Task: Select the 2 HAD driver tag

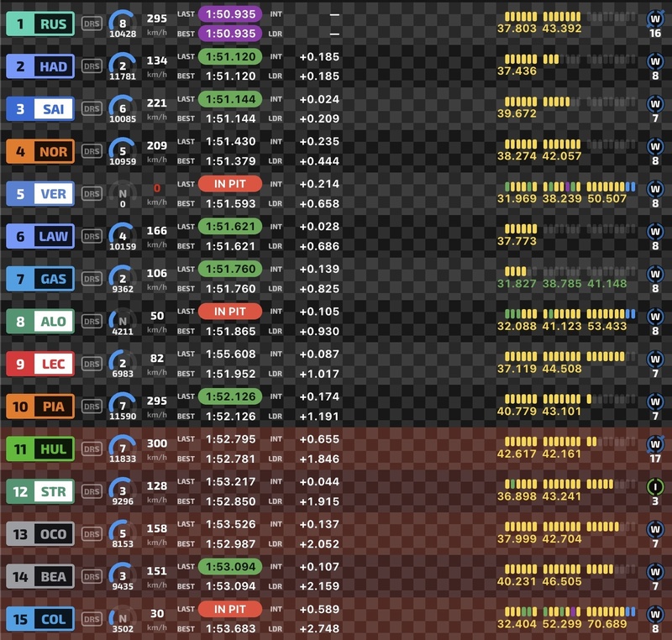Action: click(40, 66)
